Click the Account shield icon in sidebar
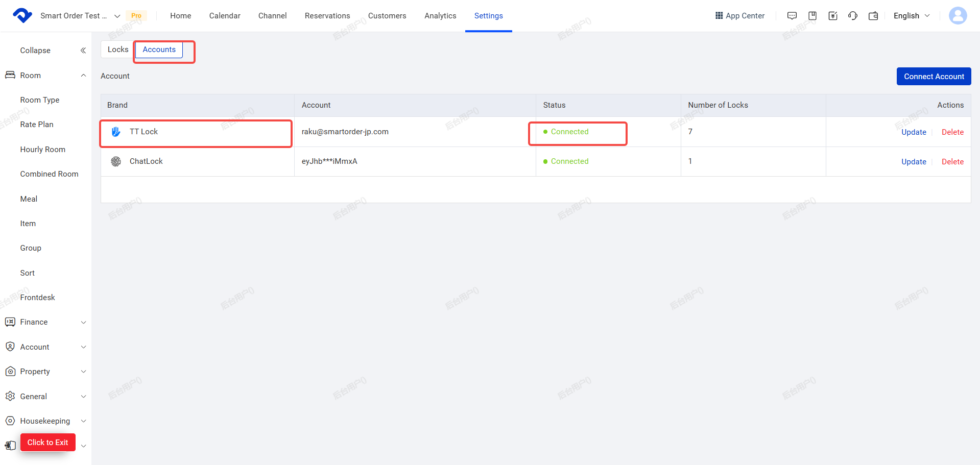The width and height of the screenshot is (980, 465). coord(10,347)
